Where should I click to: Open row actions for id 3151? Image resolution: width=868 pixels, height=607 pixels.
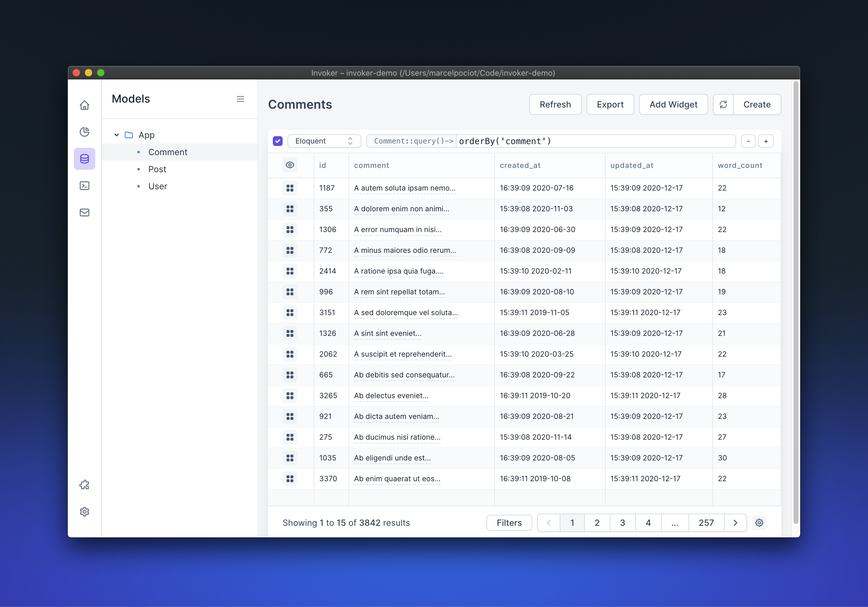pos(290,313)
